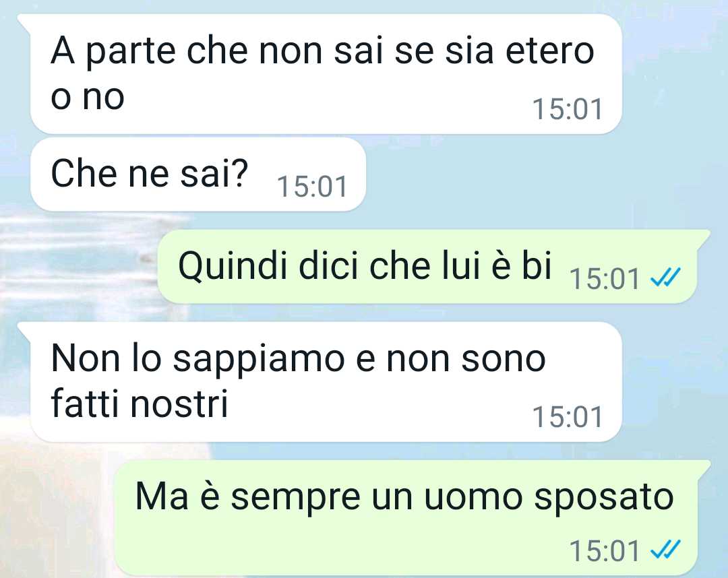Viewport: 728px width, 578px height.
Task: Click the timestamp beside 'Che ne sai?'
Action: click(x=311, y=186)
